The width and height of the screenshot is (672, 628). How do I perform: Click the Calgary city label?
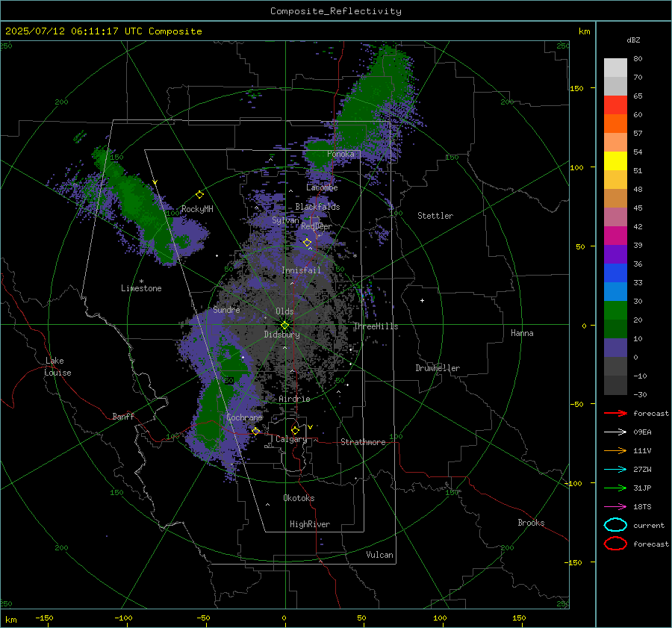[291, 439]
